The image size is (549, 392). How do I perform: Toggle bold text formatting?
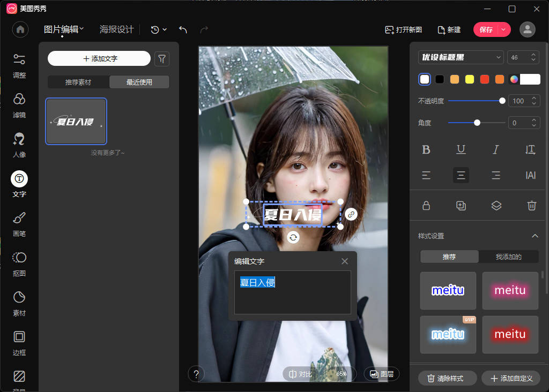tap(426, 149)
